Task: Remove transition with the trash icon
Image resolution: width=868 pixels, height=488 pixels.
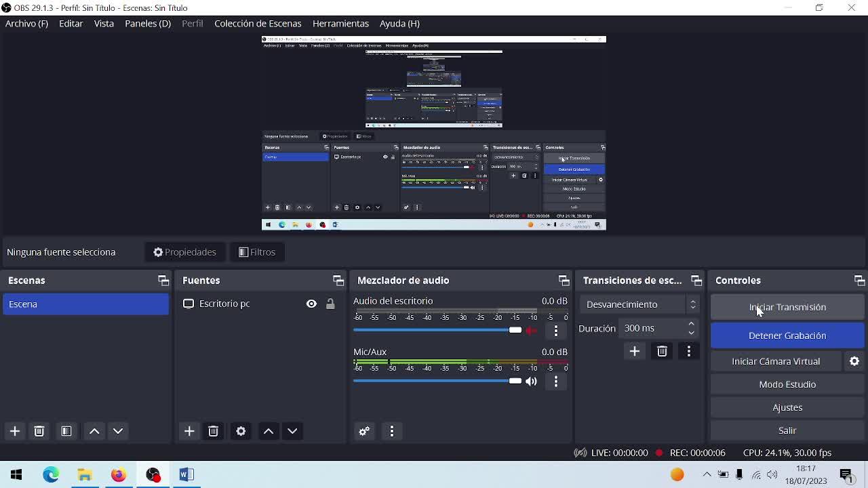Action: (x=662, y=351)
